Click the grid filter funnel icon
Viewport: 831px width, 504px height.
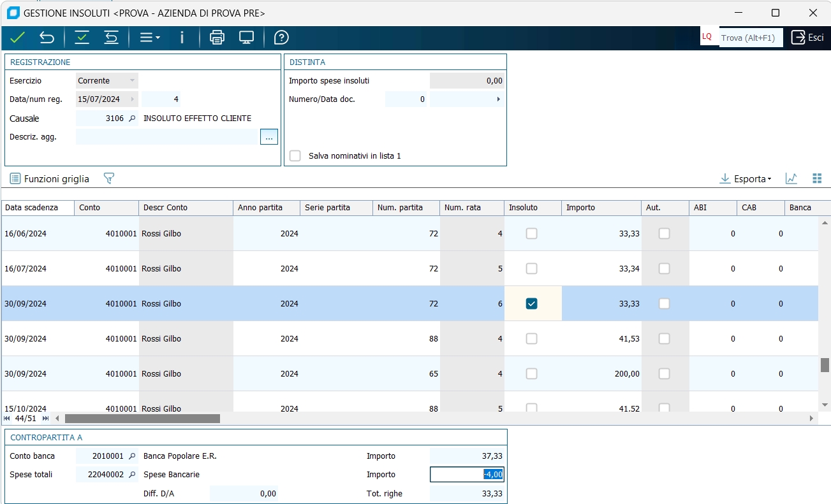[x=108, y=179]
